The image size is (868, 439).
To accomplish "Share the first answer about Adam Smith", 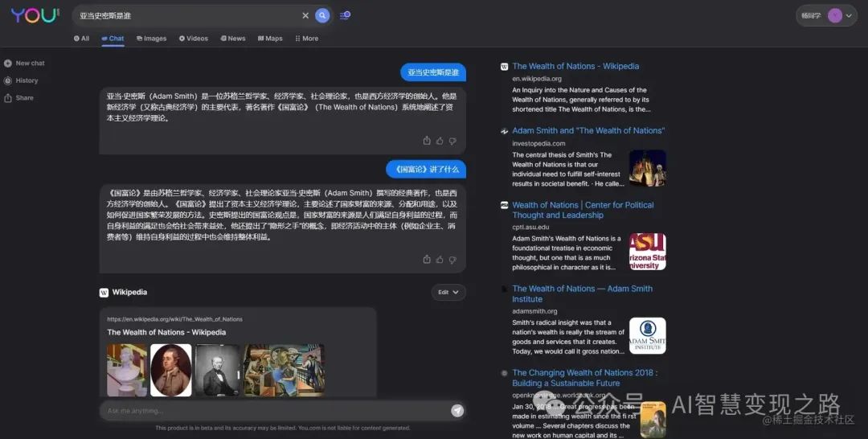I will click(427, 141).
